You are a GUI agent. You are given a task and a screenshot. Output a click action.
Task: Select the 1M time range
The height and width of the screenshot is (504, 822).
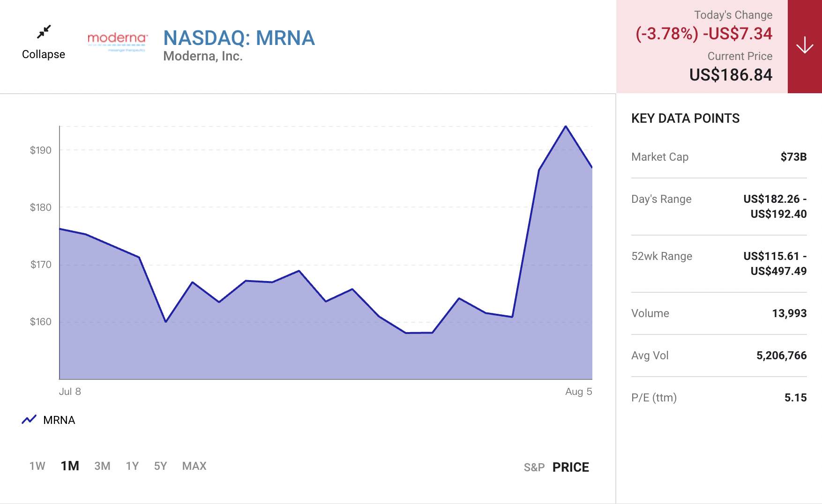click(70, 466)
